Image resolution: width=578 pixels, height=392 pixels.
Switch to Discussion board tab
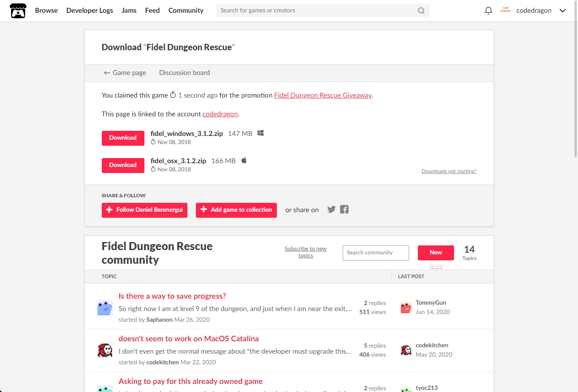tap(184, 73)
